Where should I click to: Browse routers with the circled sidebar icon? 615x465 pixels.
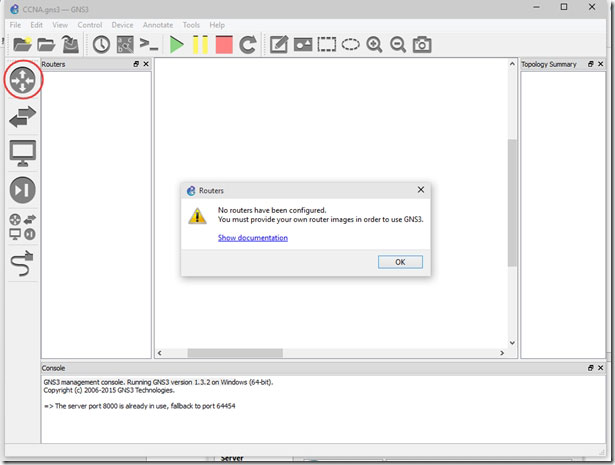(23, 80)
